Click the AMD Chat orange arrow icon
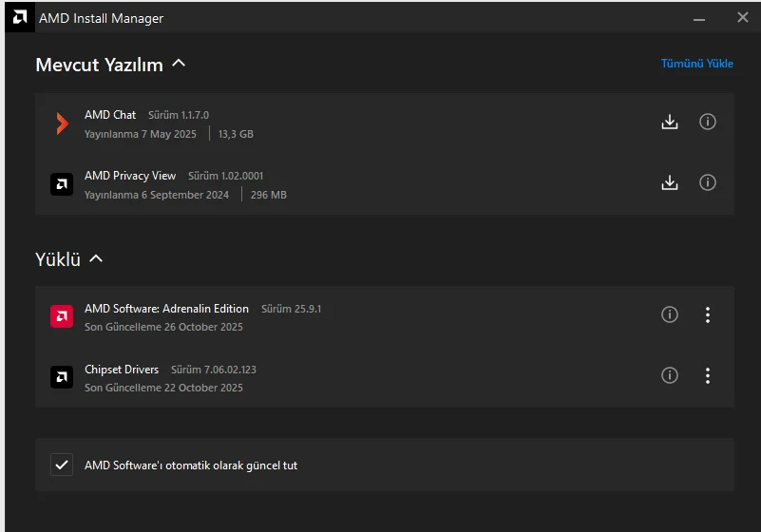This screenshot has width=761, height=532. pyautogui.click(x=62, y=123)
